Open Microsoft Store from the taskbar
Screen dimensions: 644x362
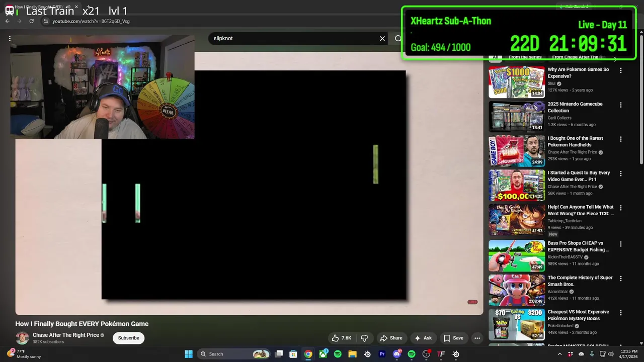pyautogui.click(x=293, y=354)
